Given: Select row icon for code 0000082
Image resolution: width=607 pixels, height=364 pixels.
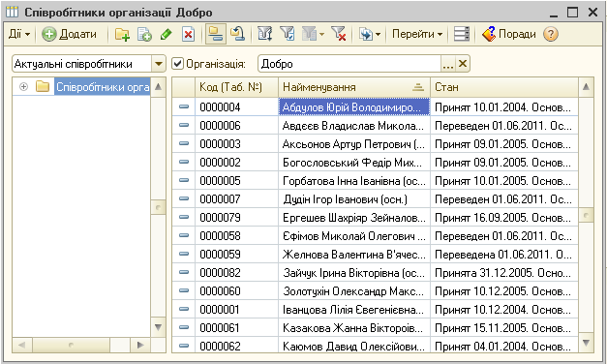Looking at the screenshot, I should click(x=184, y=272).
